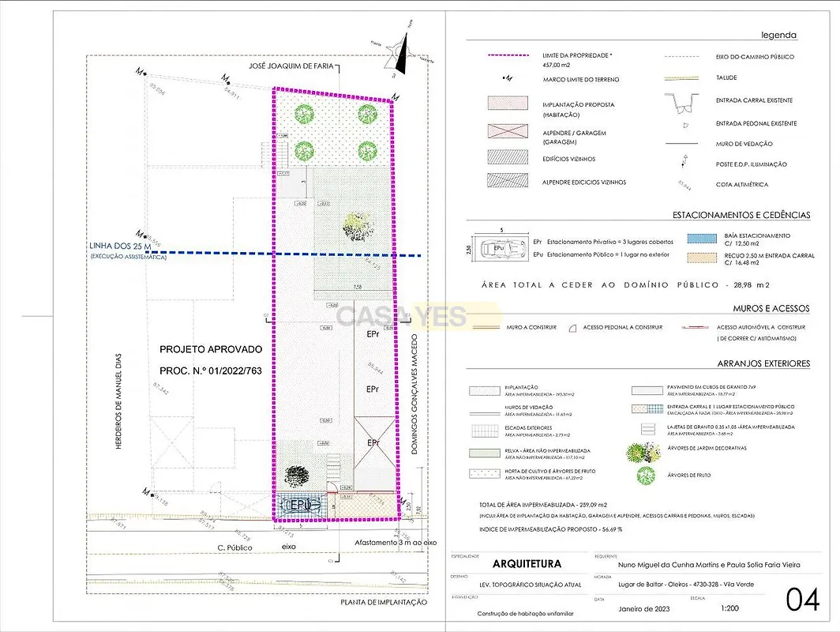
Task: Click the "MUROS E ACESSOS" heading
Action: click(771, 308)
